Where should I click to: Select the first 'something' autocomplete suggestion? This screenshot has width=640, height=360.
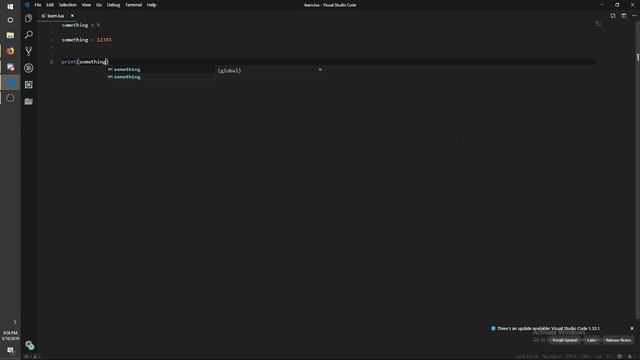(x=160, y=69)
